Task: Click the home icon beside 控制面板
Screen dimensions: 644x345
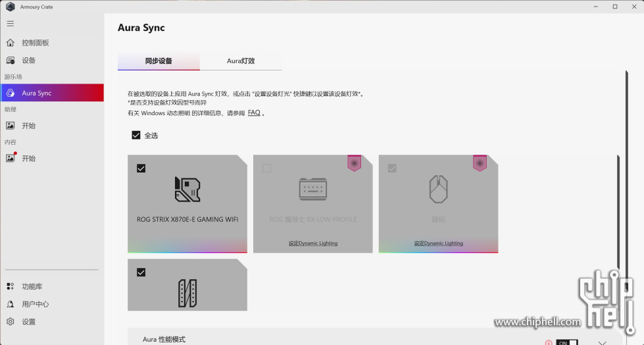Action: coord(11,42)
